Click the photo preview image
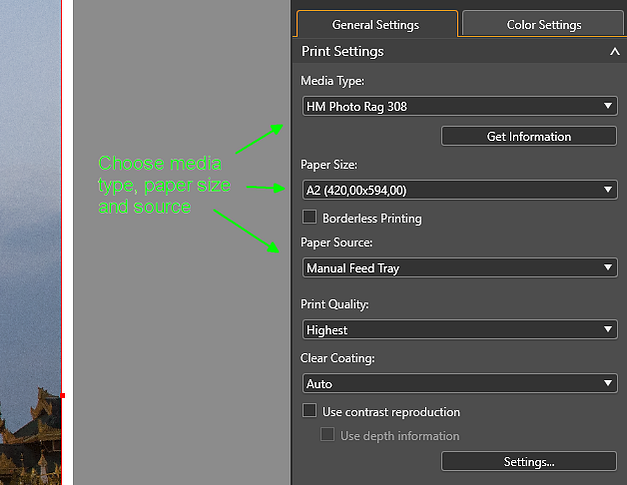 point(30,242)
